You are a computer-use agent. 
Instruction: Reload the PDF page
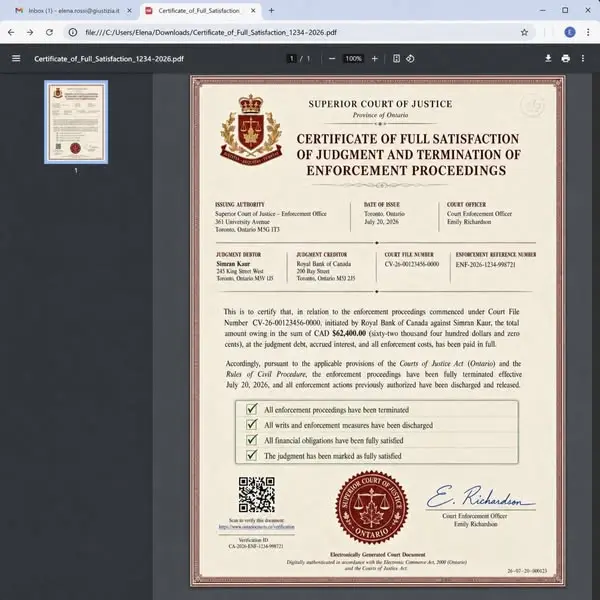49,33
